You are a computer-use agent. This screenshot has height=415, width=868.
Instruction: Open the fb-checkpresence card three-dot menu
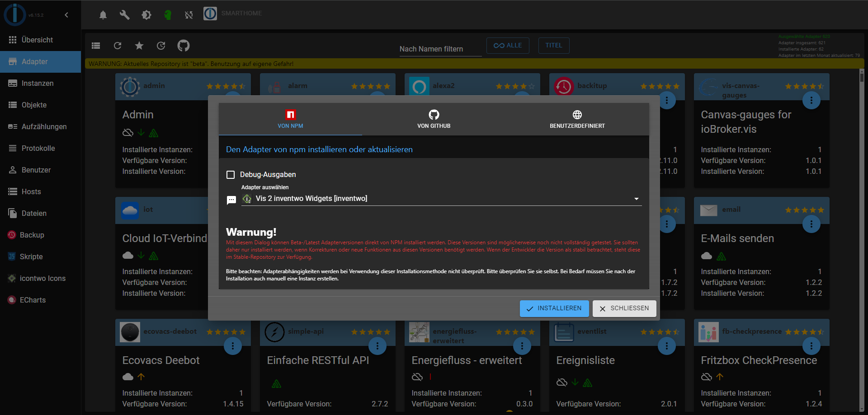pos(811,346)
